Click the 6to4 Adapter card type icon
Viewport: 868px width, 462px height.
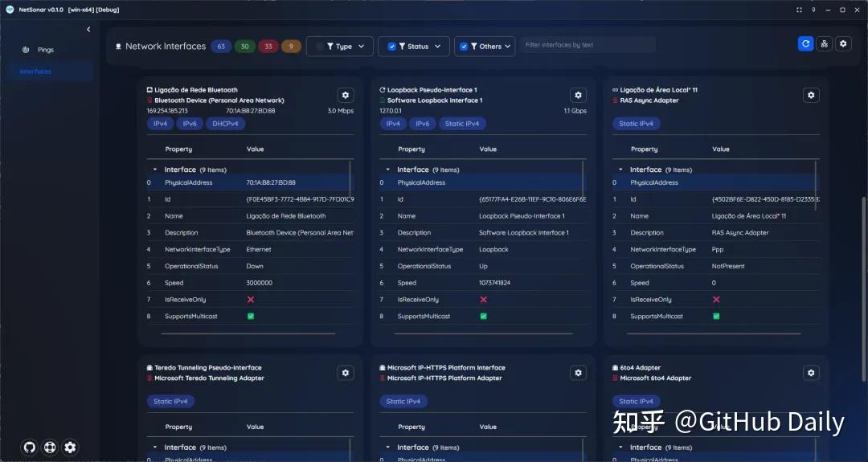615,367
